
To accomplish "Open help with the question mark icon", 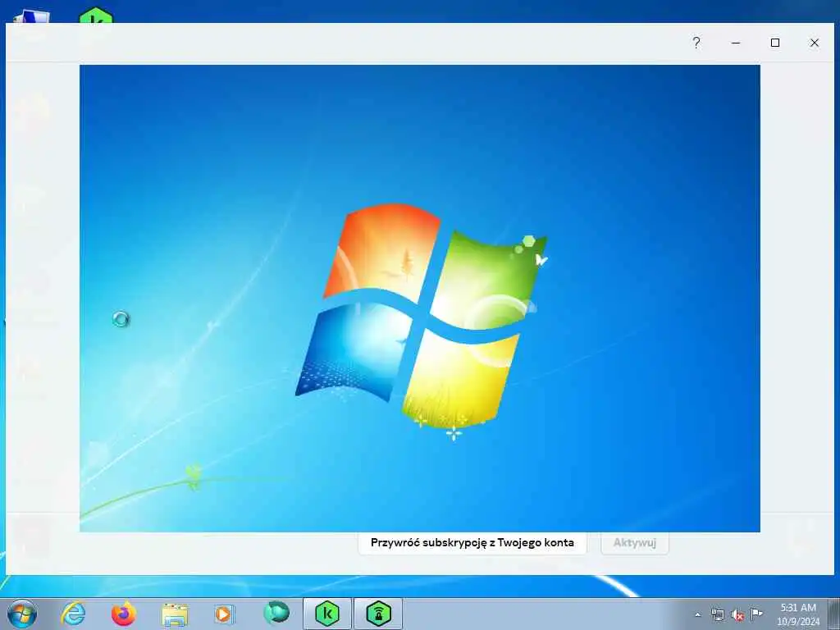I will click(696, 43).
